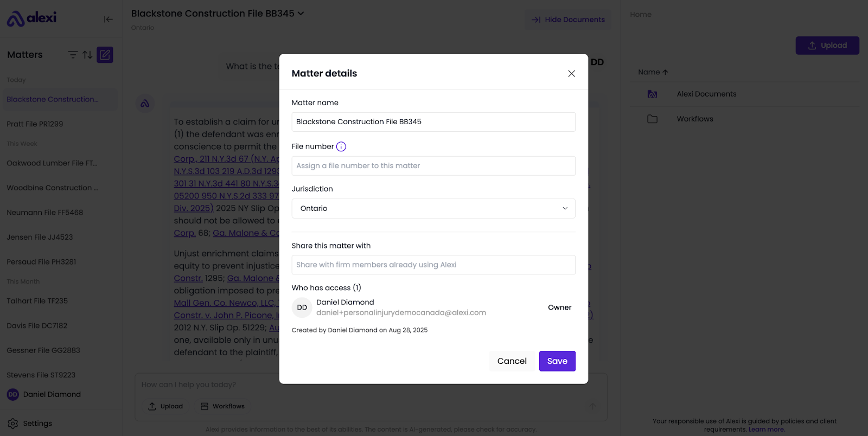This screenshot has width=868, height=436.
Task: Open Corp., 211 N.Y.3d 67 citation link
Action: 226,159
